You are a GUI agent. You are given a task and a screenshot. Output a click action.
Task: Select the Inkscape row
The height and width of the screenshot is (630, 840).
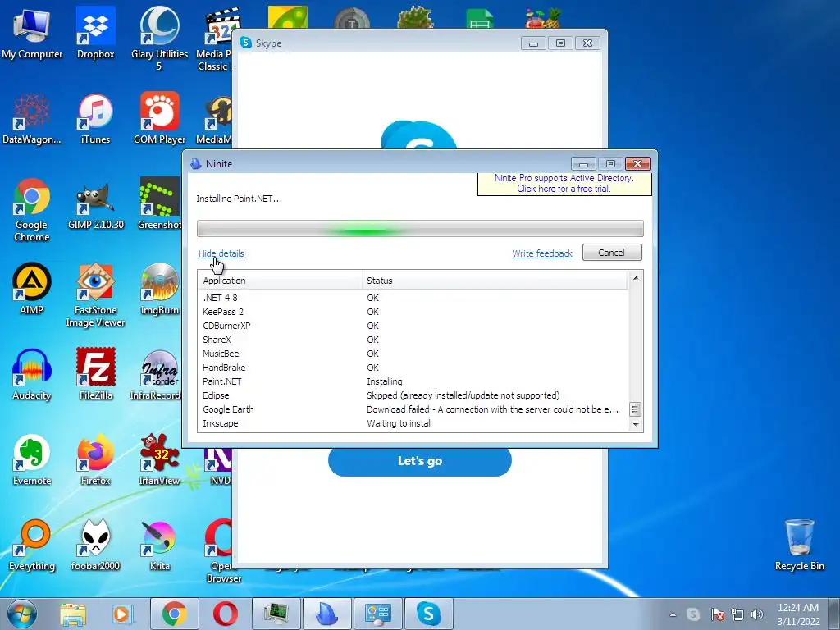pos(413,423)
